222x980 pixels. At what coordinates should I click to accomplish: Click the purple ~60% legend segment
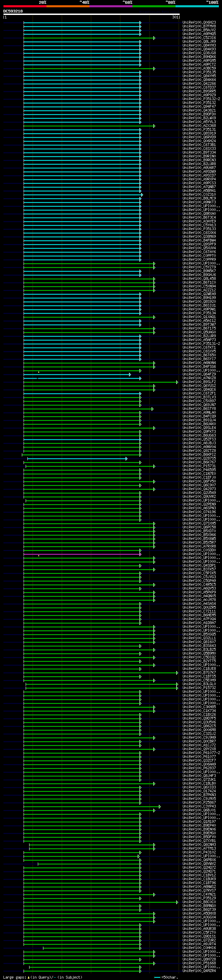tap(111, 6)
